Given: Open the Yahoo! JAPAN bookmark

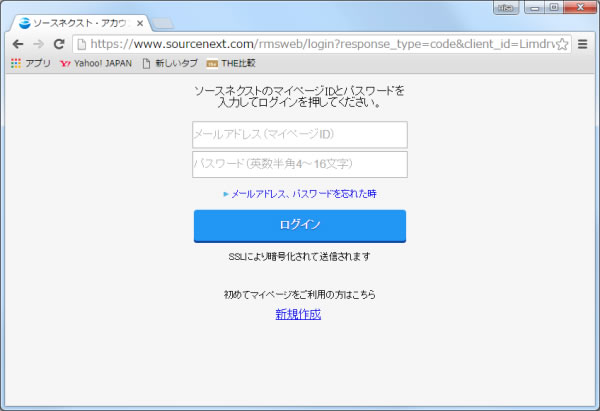Looking at the screenshot, I should click(x=96, y=63).
